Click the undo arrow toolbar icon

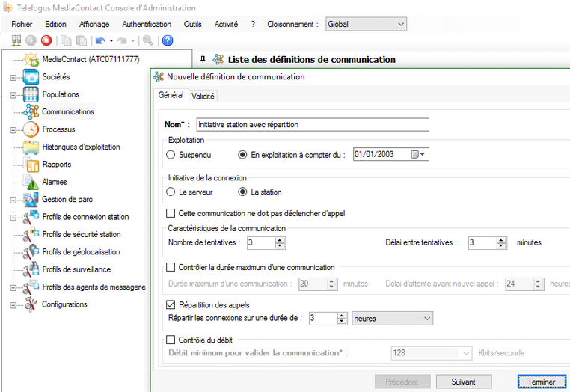[100, 40]
